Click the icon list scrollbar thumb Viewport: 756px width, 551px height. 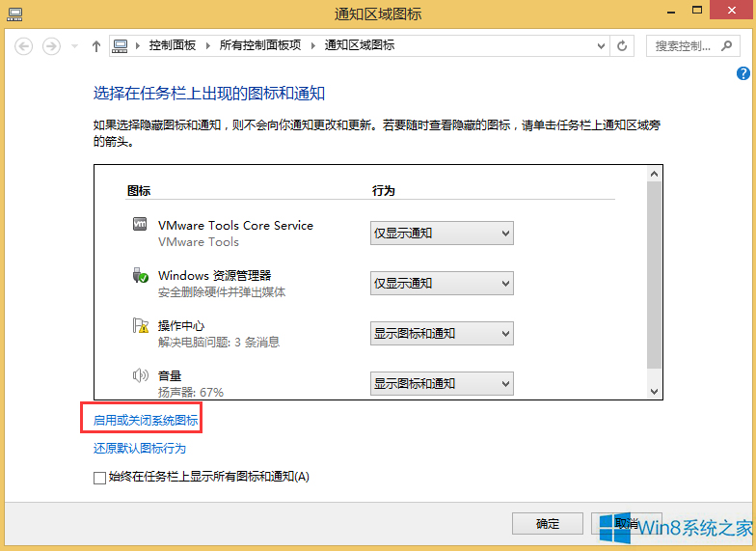click(654, 275)
